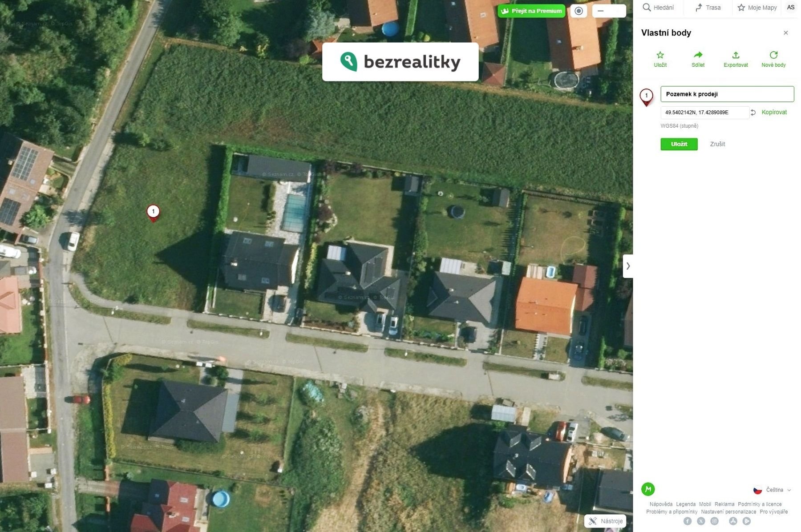
Task: Focus the Pozemek k prodeji name field
Action: [x=727, y=94]
